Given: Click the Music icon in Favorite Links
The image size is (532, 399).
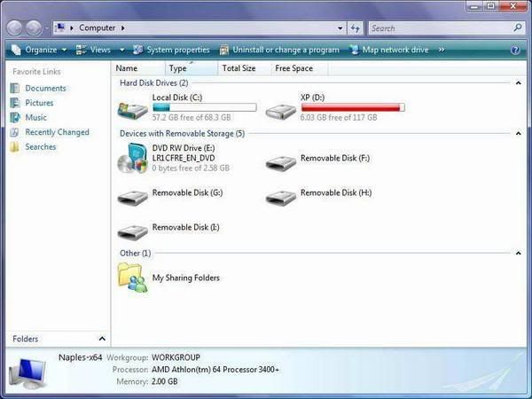Looking at the screenshot, I should 14,117.
